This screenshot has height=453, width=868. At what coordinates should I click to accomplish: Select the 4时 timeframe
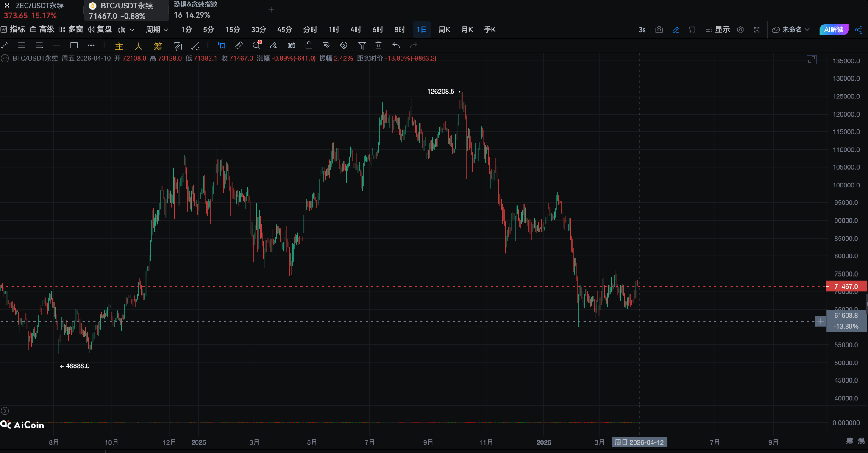coord(356,30)
